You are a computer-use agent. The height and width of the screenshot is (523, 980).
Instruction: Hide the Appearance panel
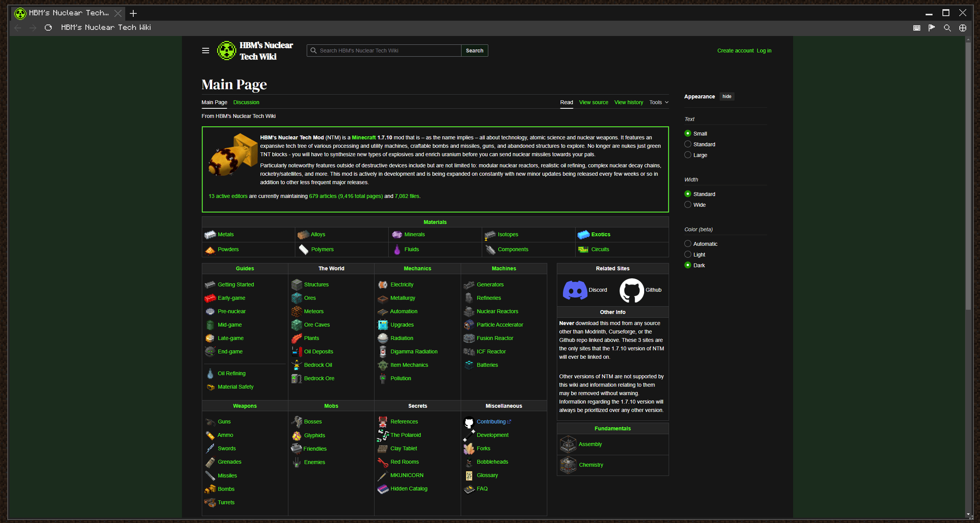pos(726,96)
